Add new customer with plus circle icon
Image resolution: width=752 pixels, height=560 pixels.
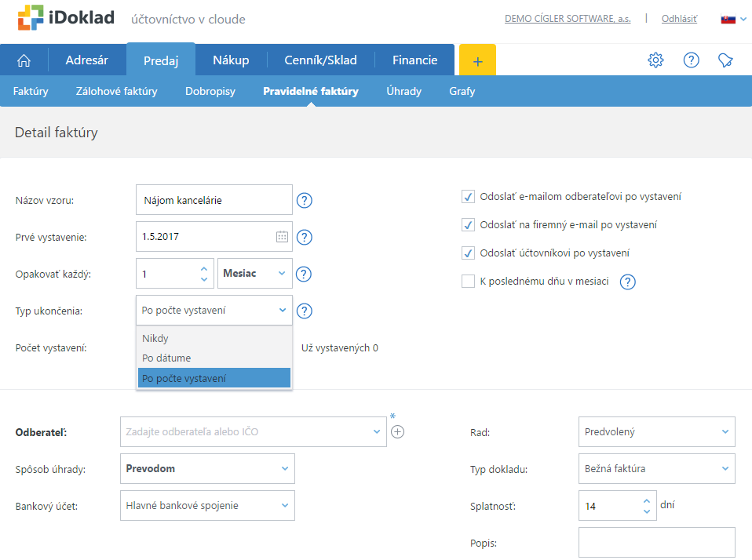point(398,431)
